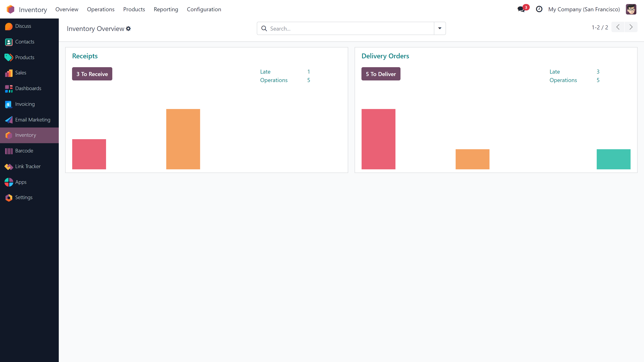Click the teal bar in Delivery Orders chart
Viewport: 644px width, 362px height.
(613, 159)
